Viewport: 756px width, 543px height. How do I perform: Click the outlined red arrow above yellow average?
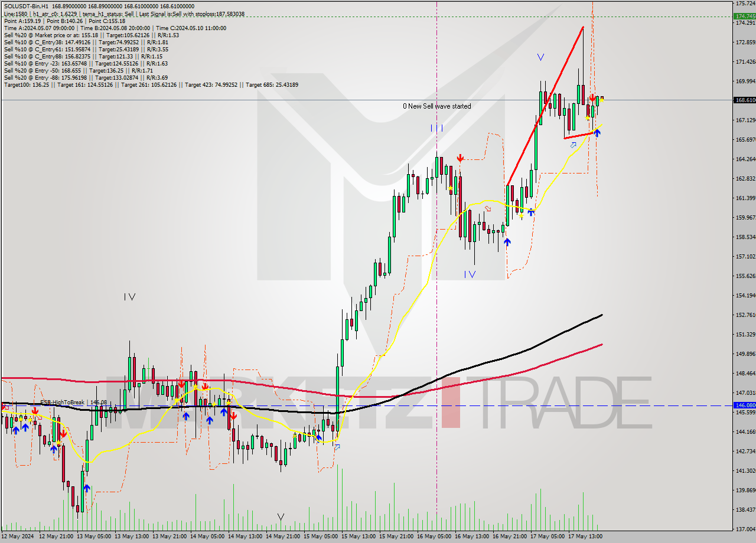click(x=488, y=208)
